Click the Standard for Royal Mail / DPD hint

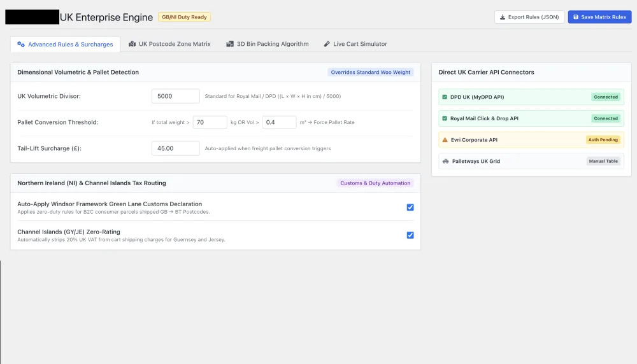(x=273, y=96)
